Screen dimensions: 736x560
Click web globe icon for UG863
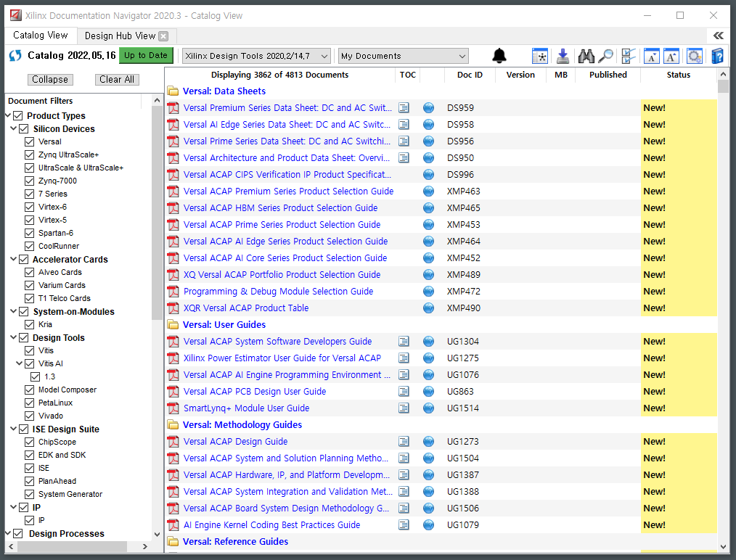point(428,392)
